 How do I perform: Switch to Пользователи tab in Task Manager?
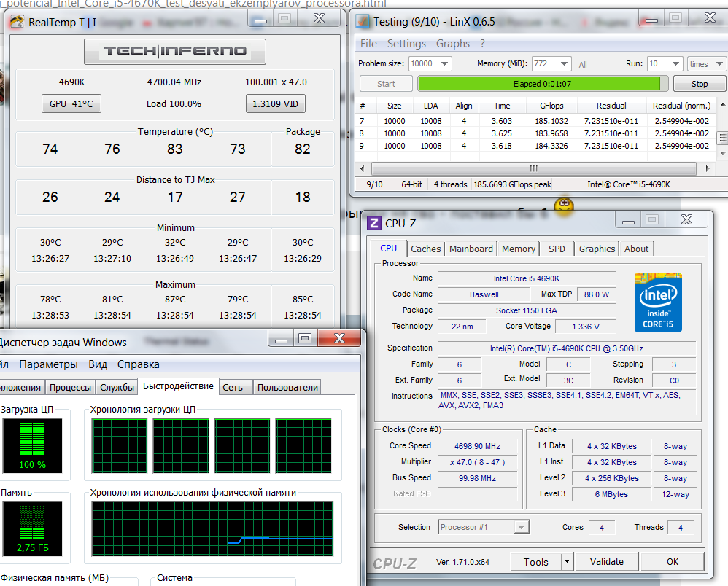(287, 388)
